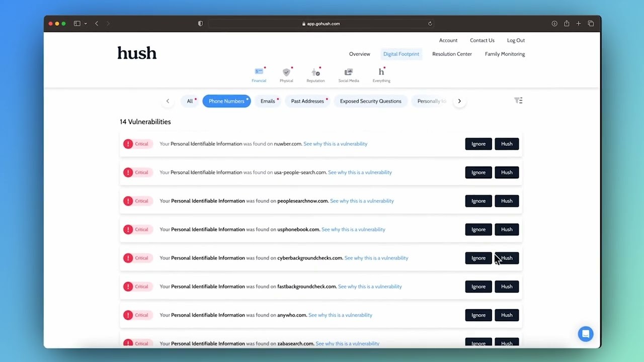Viewport: 644px width, 362px height.
Task: Hush the fastbackgroundcheck.com vulnerability
Action: coord(507,287)
